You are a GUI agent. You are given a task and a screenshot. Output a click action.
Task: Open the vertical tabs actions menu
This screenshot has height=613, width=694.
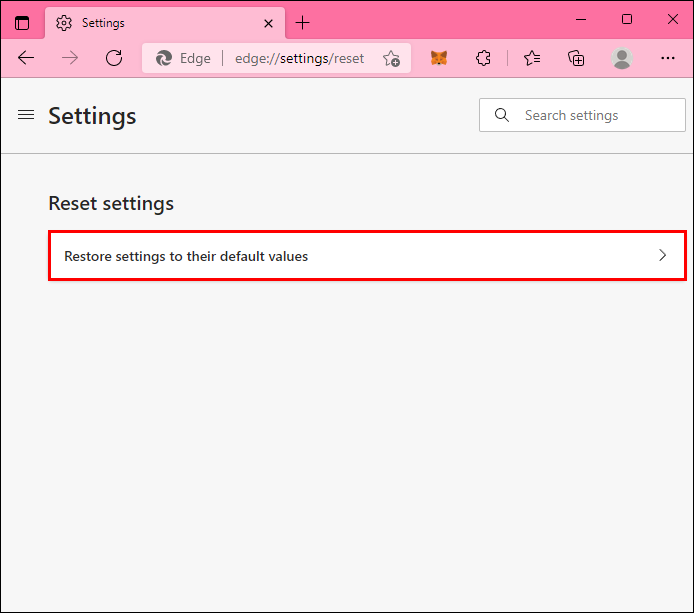point(22,23)
